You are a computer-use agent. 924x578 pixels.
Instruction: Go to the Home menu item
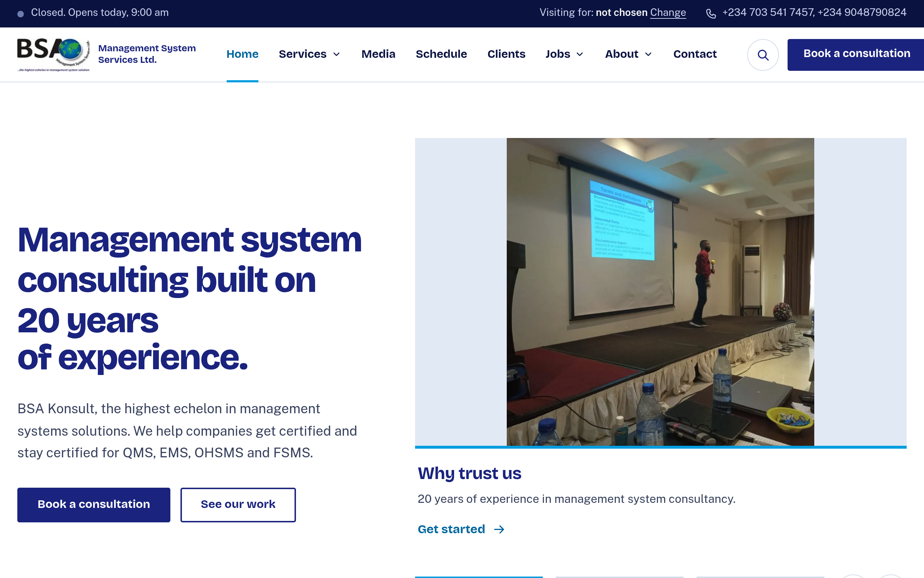(243, 54)
